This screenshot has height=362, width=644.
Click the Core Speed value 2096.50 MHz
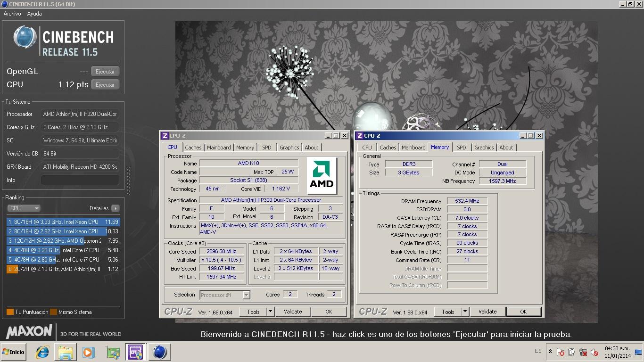pyautogui.click(x=222, y=252)
